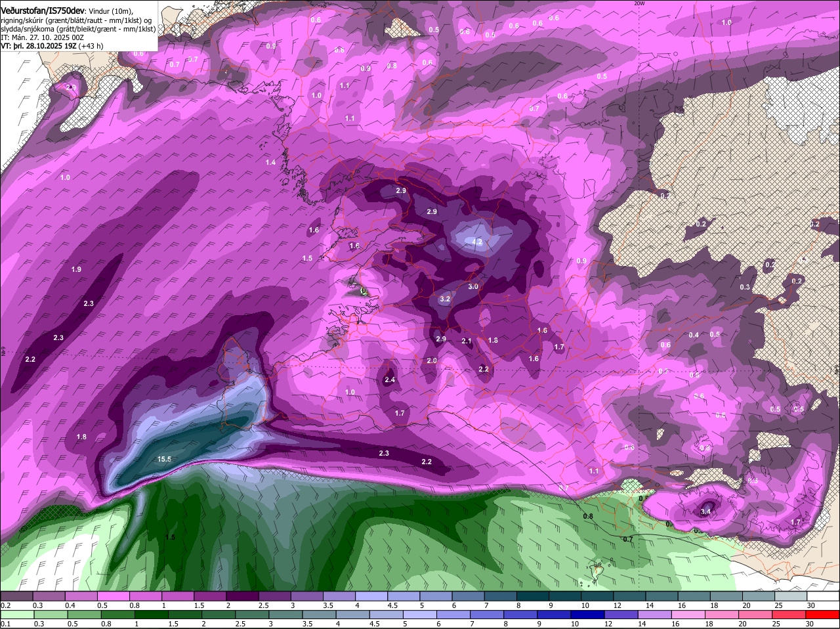
Task: Click the 15.5 precipitation value on the map
Action: click(164, 459)
